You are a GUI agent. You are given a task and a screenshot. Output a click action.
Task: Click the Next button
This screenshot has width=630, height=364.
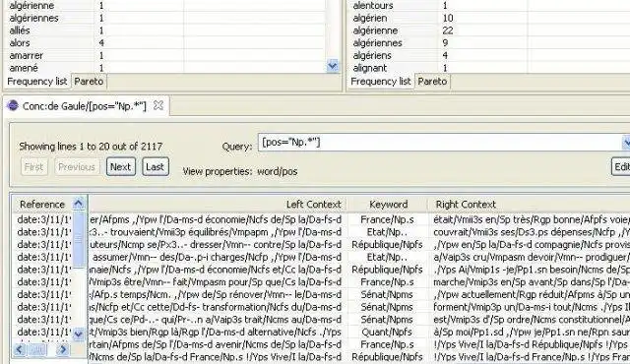point(120,166)
